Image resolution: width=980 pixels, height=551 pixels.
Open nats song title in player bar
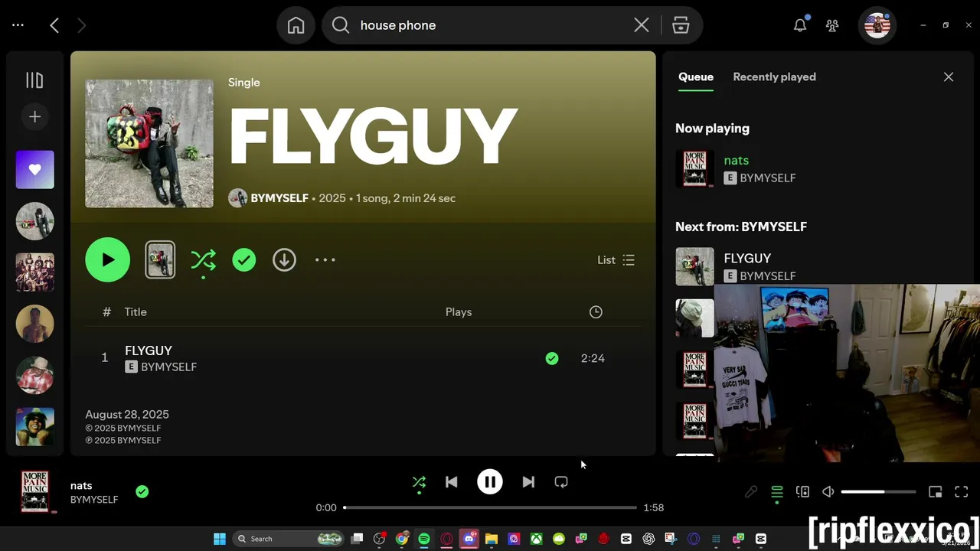click(x=81, y=486)
